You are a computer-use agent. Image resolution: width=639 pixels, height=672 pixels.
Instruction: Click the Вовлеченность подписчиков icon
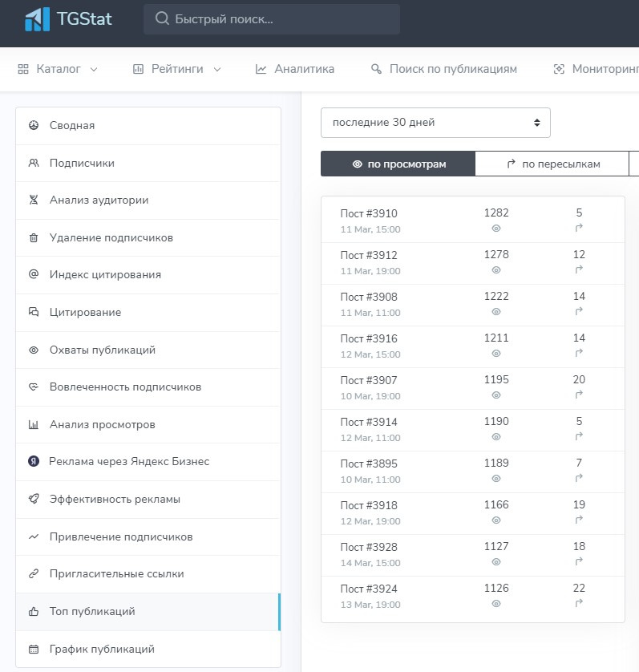[34, 387]
